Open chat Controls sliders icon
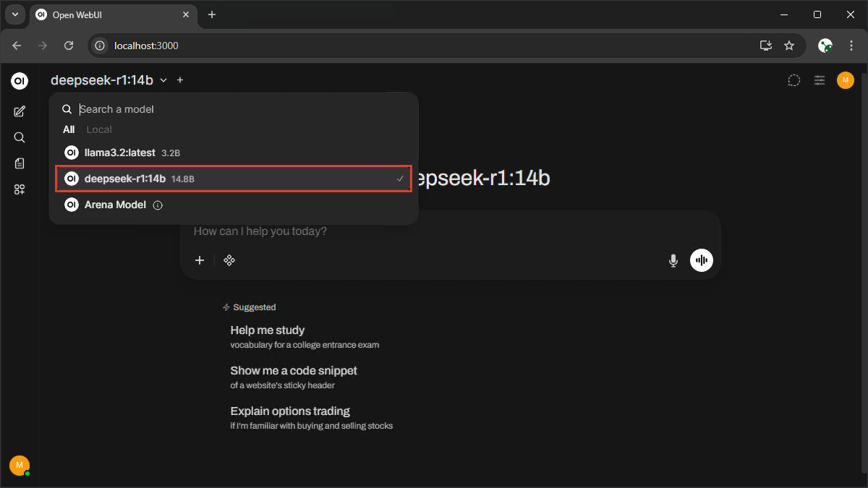This screenshot has width=868, height=488. [820, 80]
